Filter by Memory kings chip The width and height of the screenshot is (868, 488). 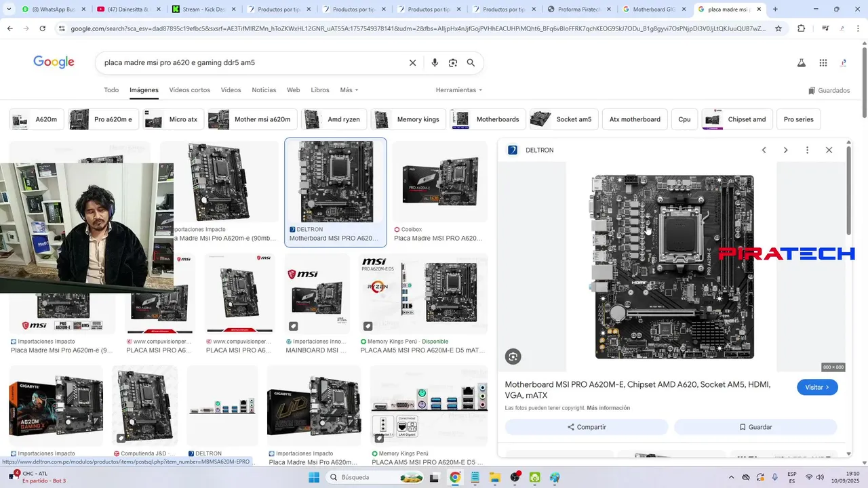[x=408, y=119]
